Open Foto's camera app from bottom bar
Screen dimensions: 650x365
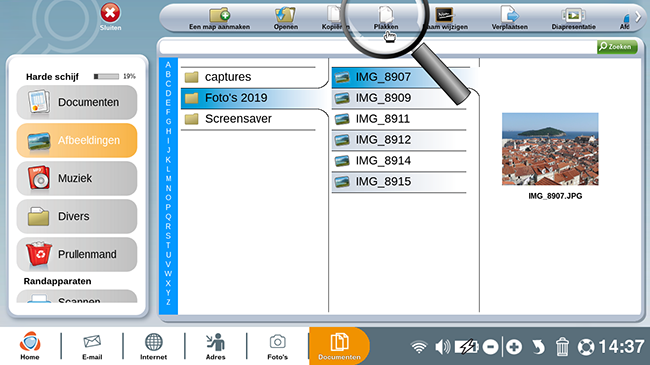pyautogui.click(x=277, y=346)
